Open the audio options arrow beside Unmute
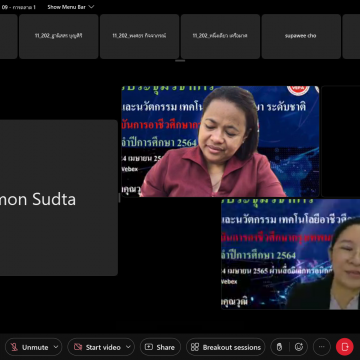The width and height of the screenshot is (360, 360). tap(57, 347)
